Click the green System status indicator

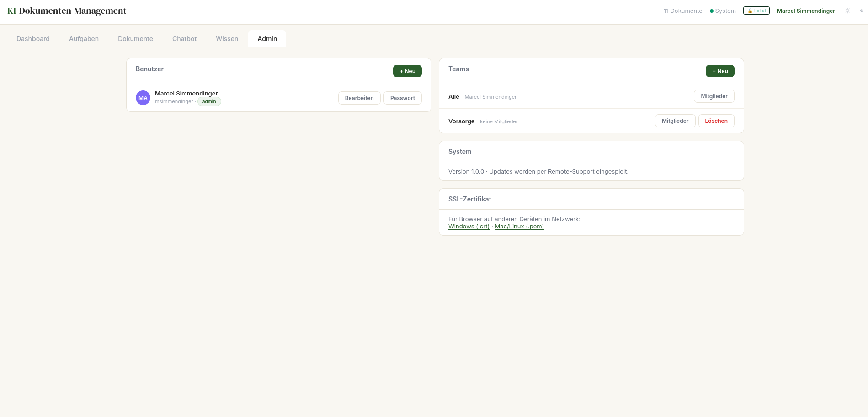722,11
